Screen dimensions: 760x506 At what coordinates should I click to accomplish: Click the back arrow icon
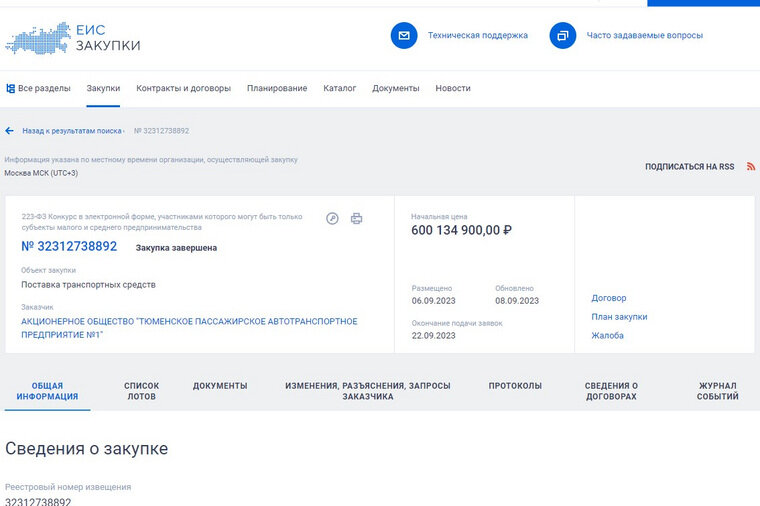click(9, 131)
